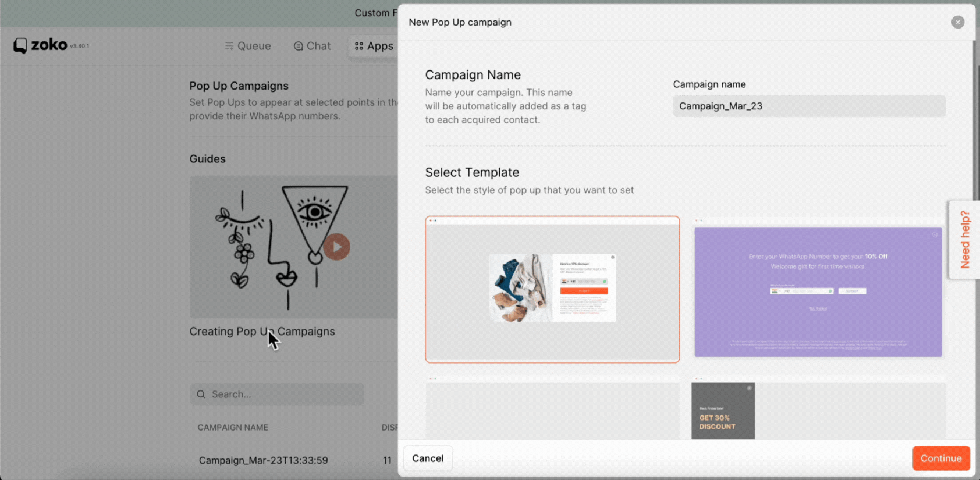Viewport: 980px width, 480px height.
Task: Click the Zoko logo
Action: point(41,45)
